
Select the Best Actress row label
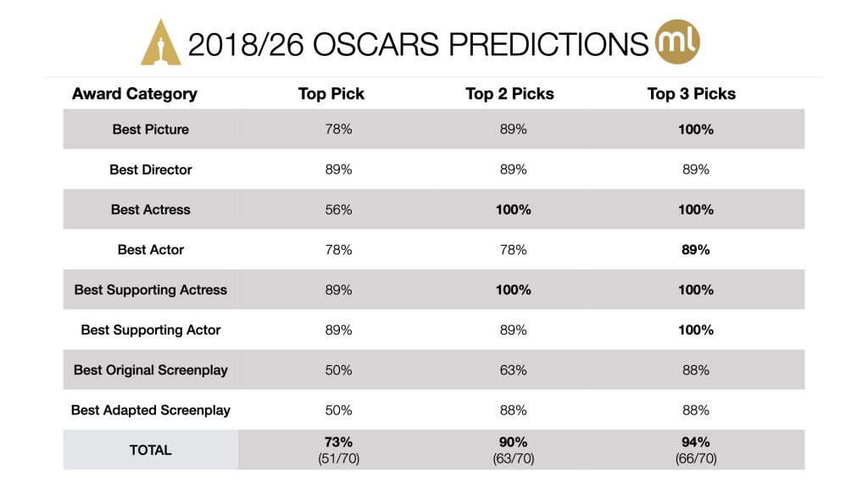(x=151, y=209)
